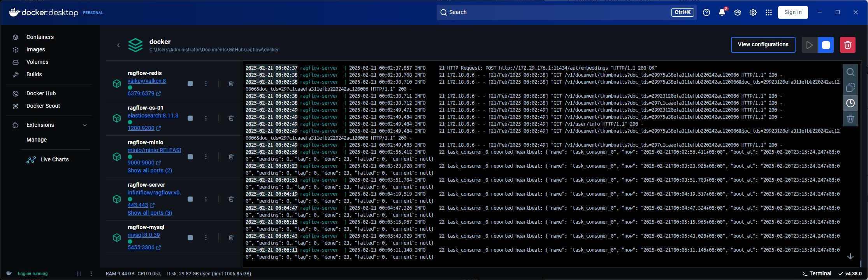Copy logs to clipboard icon
Viewport: 868px width, 280px height.
[850, 87]
